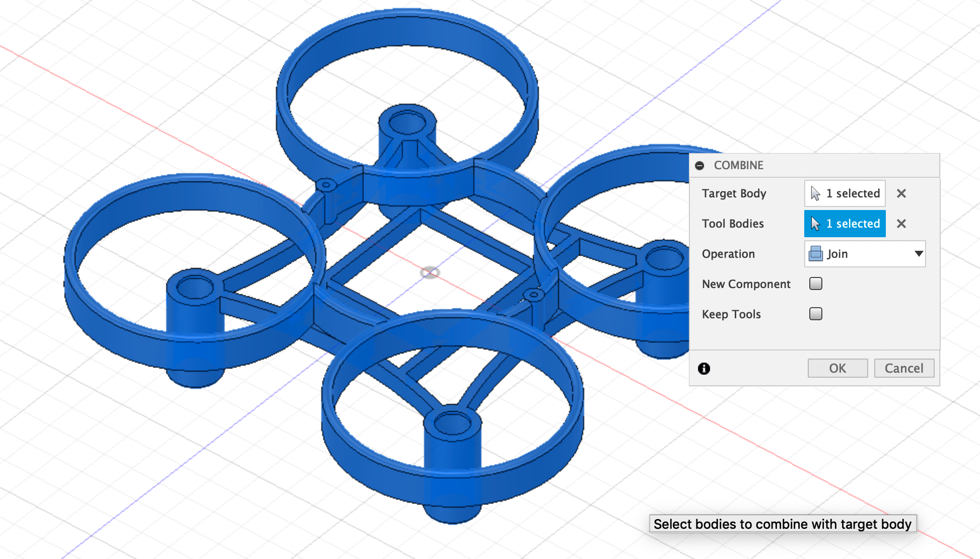Cancel the Combine operation
Image resolution: width=980 pixels, height=559 pixels.
click(x=904, y=368)
